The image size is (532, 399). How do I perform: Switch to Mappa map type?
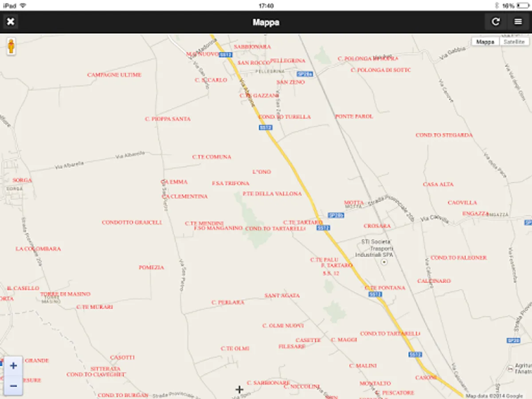(485, 42)
